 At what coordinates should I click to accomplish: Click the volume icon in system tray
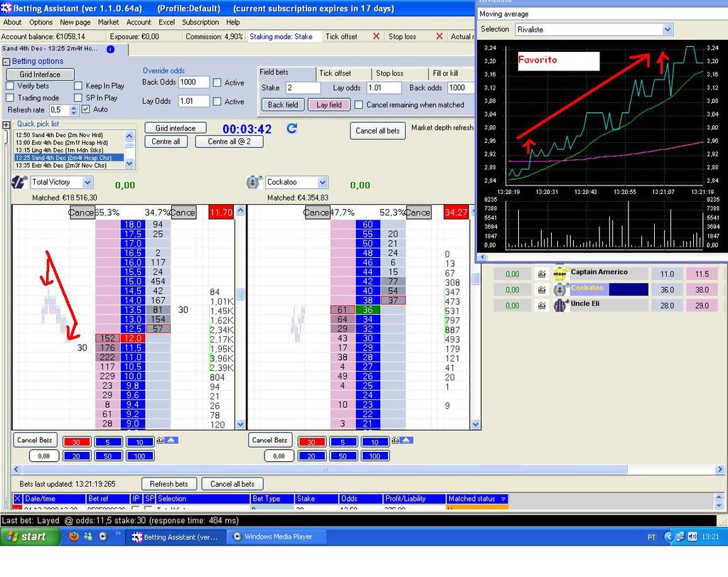(692, 536)
